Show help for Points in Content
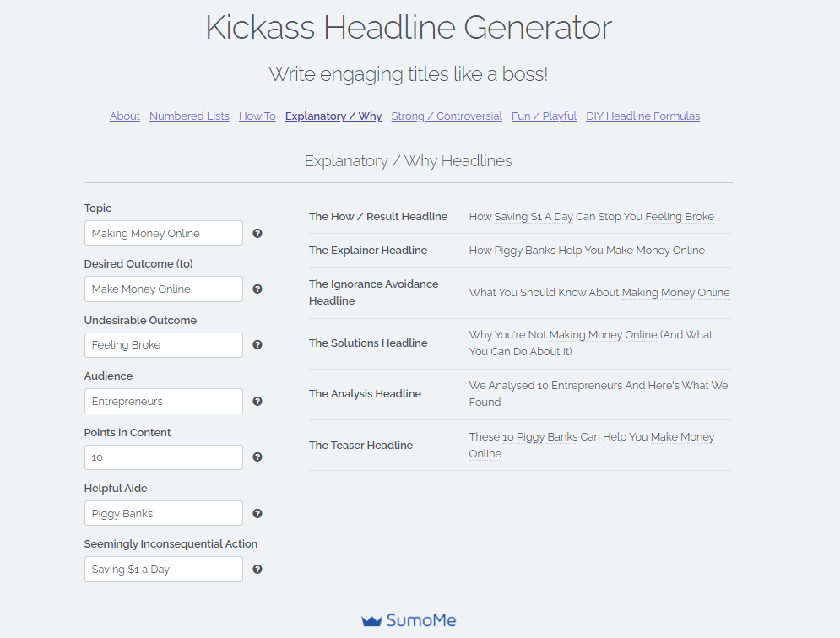This screenshot has height=638, width=840. point(257,457)
